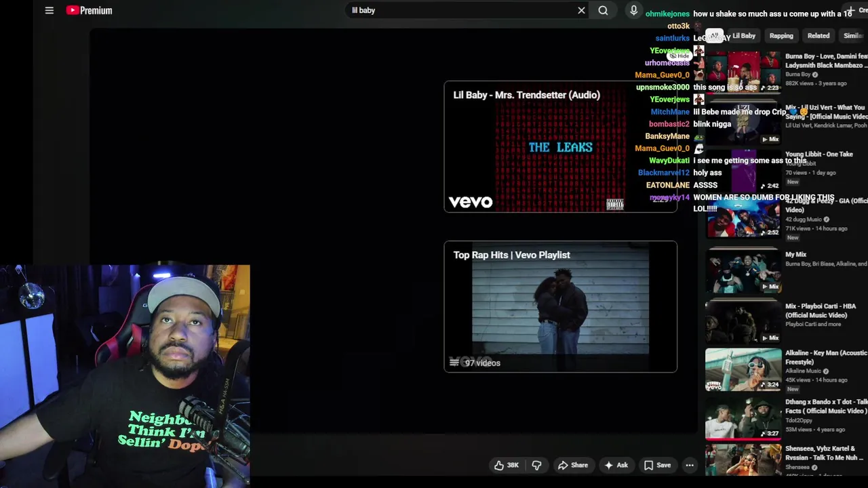This screenshot has height=488, width=868.
Task: Click chat username urhomeoasis
Action: coord(667,63)
